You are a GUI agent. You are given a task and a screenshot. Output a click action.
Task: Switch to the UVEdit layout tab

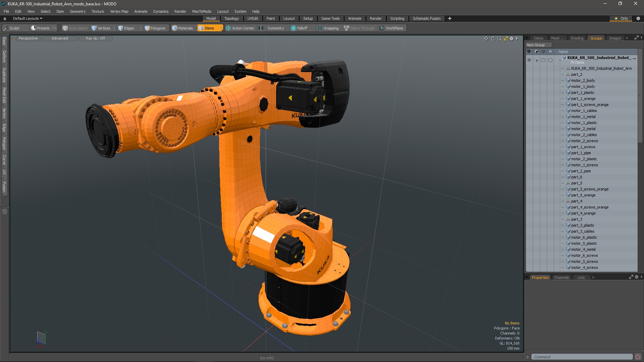click(x=253, y=18)
